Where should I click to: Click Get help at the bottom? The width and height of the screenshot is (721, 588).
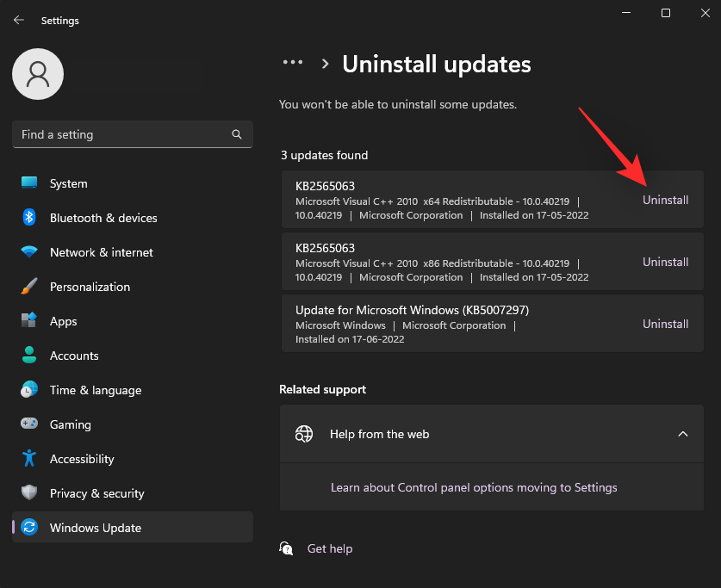(x=330, y=548)
